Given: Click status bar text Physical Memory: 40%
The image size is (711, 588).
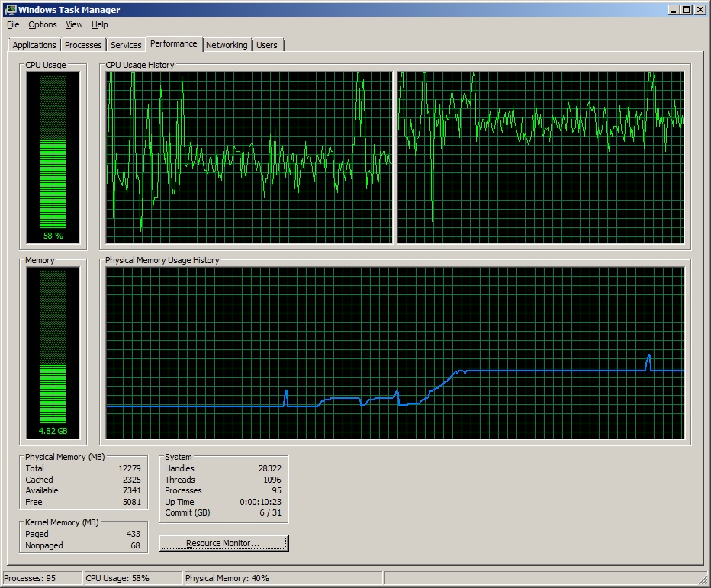Looking at the screenshot, I should click(227, 578).
